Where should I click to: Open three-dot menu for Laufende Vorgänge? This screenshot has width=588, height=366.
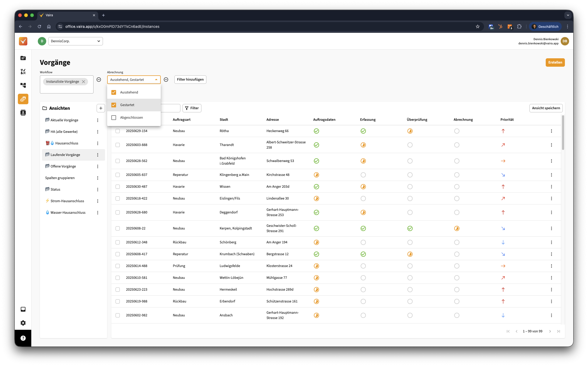[x=98, y=155]
